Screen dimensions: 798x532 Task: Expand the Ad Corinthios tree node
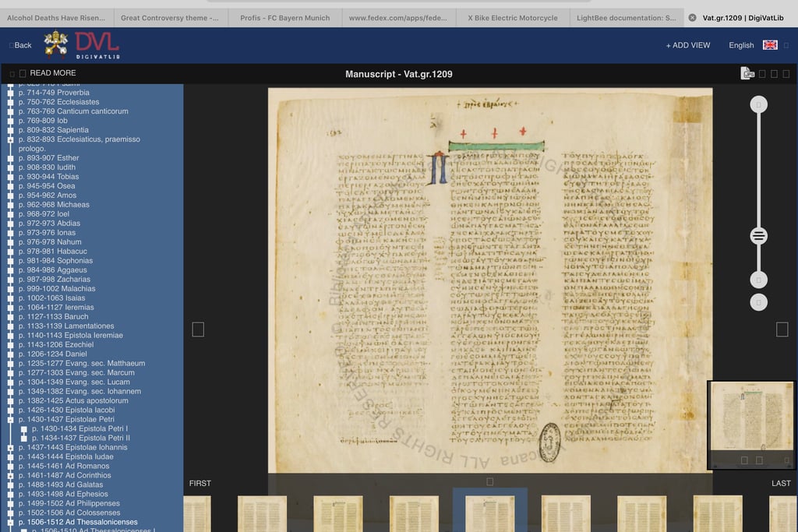click(10, 476)
